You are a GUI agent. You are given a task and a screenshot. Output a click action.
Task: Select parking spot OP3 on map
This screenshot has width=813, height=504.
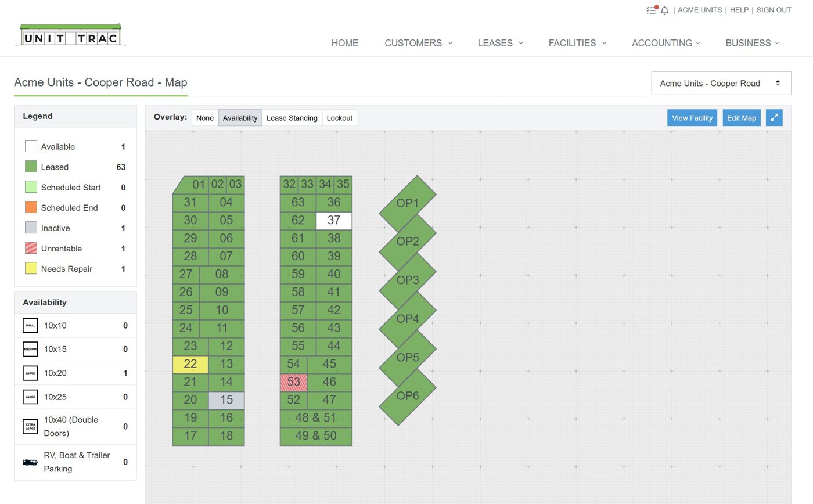(408, 280)
